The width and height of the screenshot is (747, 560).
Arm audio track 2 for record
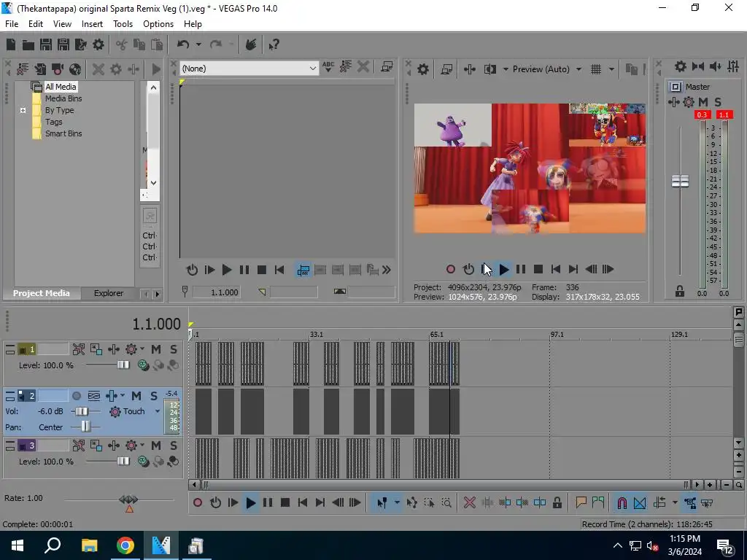76,396
